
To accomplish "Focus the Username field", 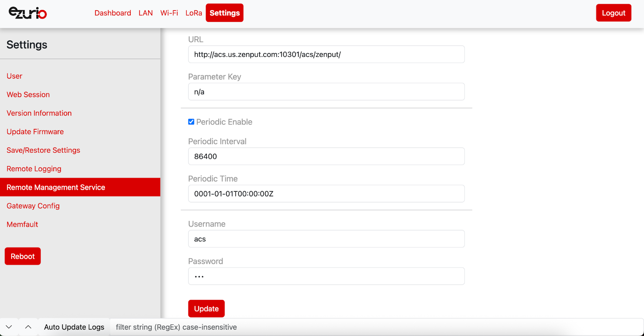I will pyautogui.click(x=326, y=239).
